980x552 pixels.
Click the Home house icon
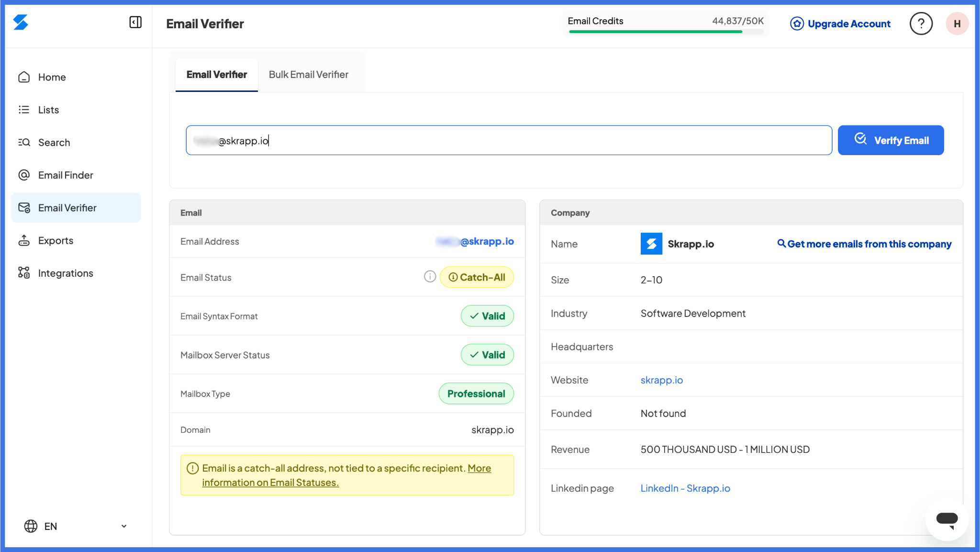click(x=24, y=77)
